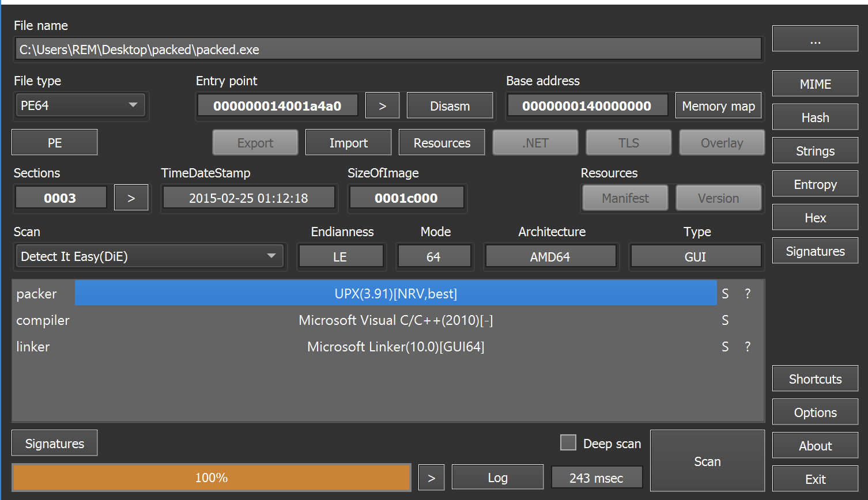868x500 pixels.
Task: Click the Memory map button
Action: [718, 106]
